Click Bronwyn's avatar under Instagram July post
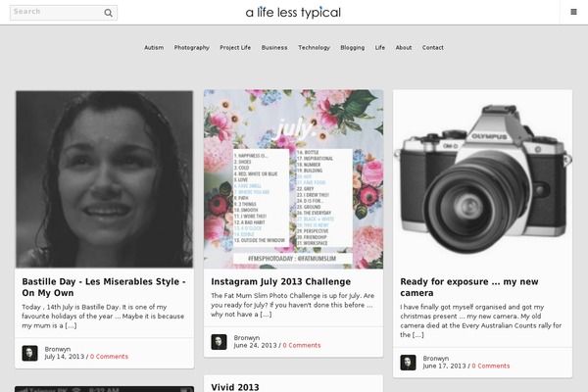588x392 pixels. point(219,342)
